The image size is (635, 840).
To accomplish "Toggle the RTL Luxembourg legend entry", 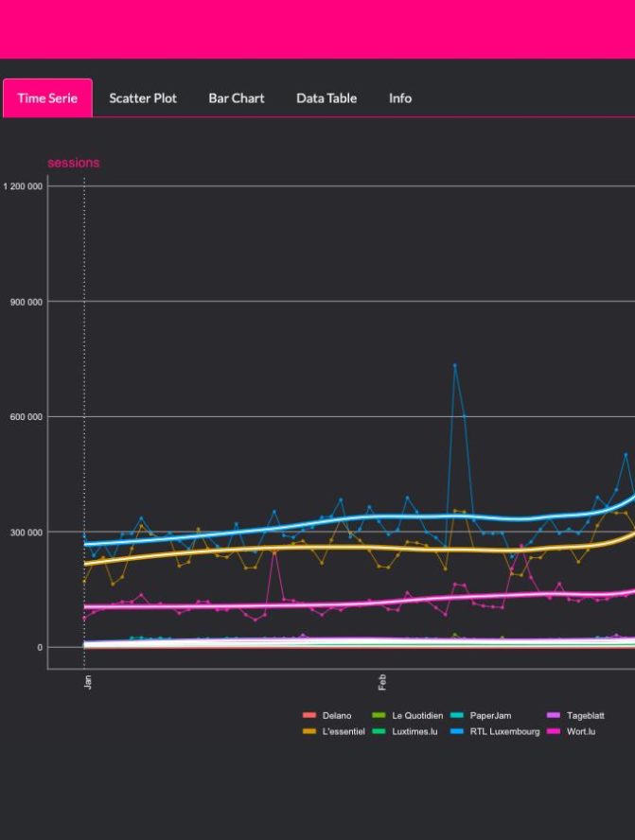I will point(504,732).
